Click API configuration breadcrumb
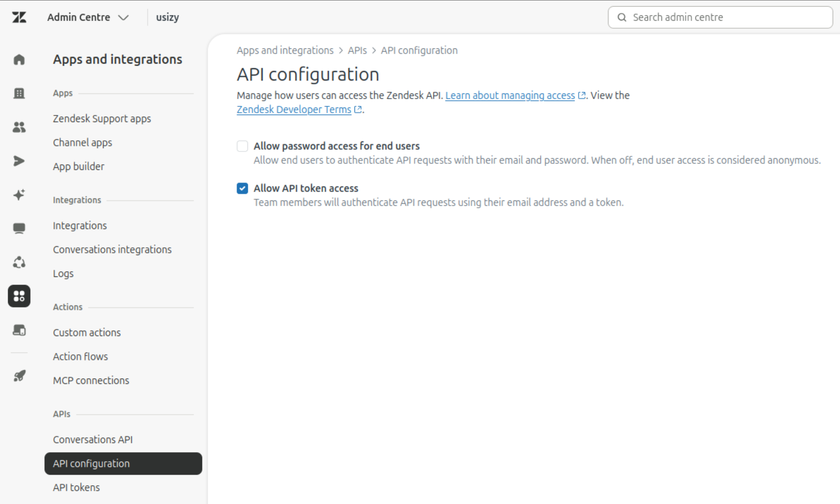 pyautogui.click(x=419, y=51)
